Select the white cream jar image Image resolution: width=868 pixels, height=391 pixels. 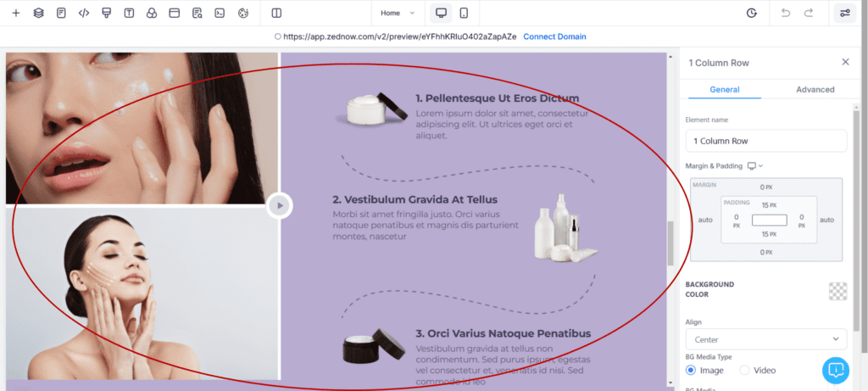[372, 109]
